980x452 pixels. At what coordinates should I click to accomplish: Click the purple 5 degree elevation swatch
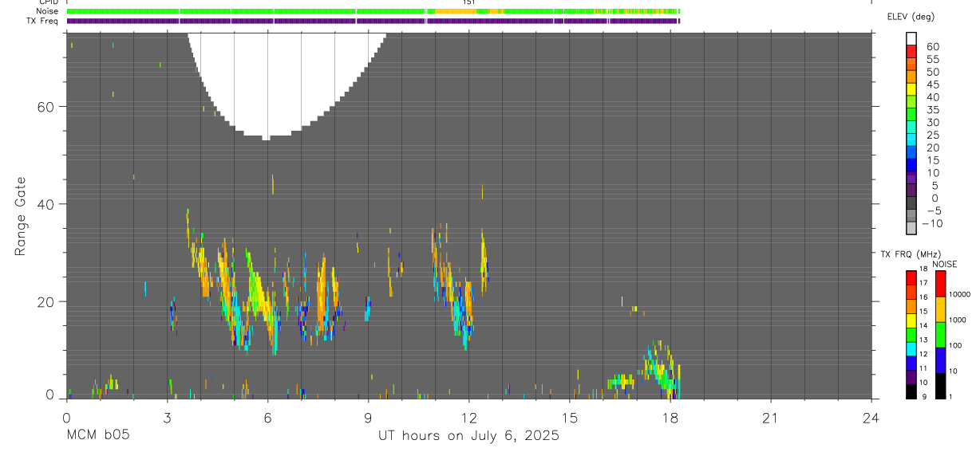pyautogui.click(x=911, y=191)
